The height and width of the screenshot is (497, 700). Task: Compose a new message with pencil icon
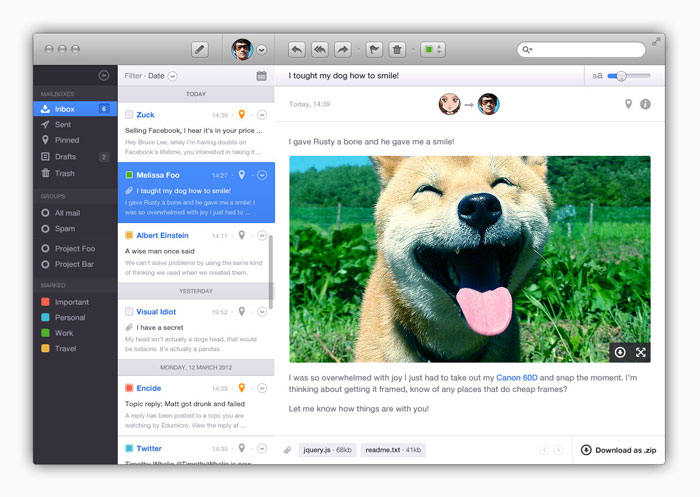click(x=200, y=49)
